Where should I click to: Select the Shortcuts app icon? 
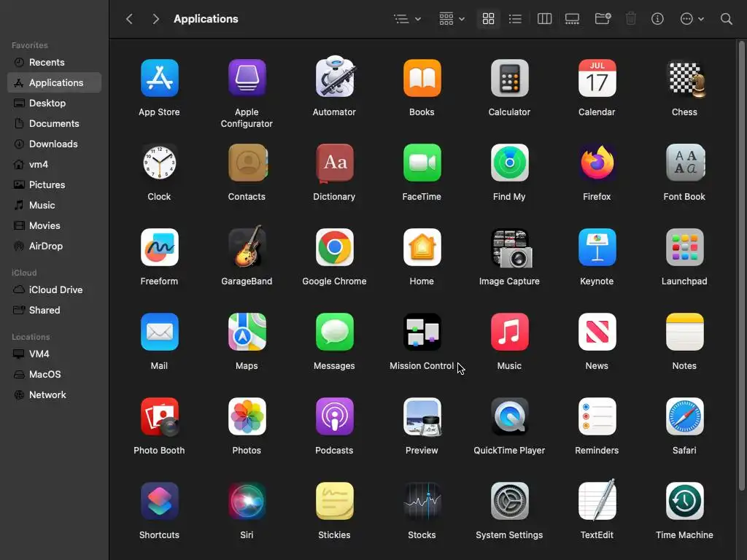(x=159, y=501)
